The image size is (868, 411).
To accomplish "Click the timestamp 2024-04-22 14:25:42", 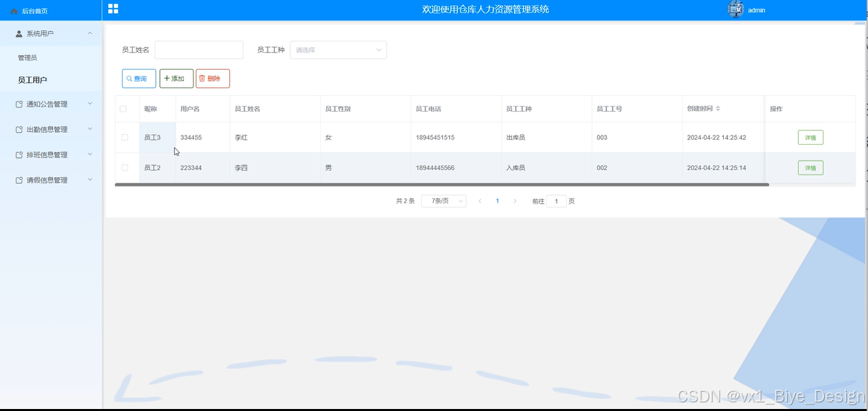I will click(717, 137).
